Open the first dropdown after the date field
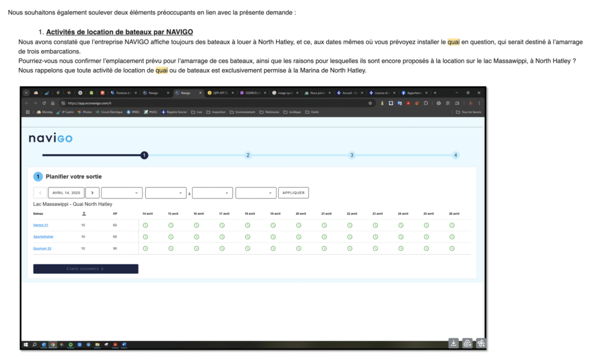Viewport: 590px width, 364px height. (122, 193)
